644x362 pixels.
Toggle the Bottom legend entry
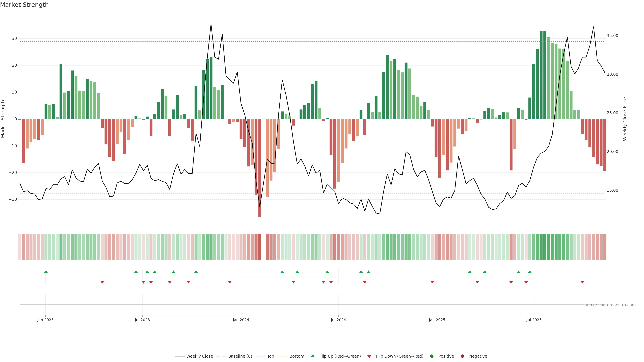[297, 356]
